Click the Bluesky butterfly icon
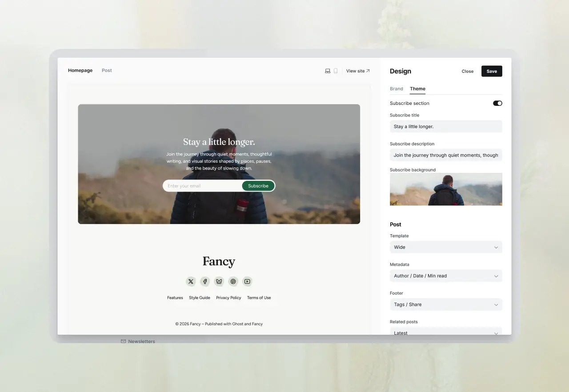The height and width of the screenshot is (392, 569). pyautogui.click(x=219, y=281)
